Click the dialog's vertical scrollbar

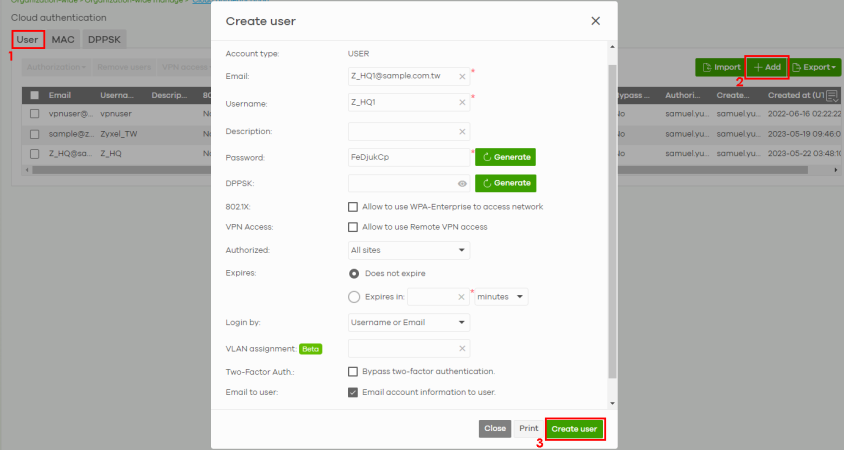(612, 220)
